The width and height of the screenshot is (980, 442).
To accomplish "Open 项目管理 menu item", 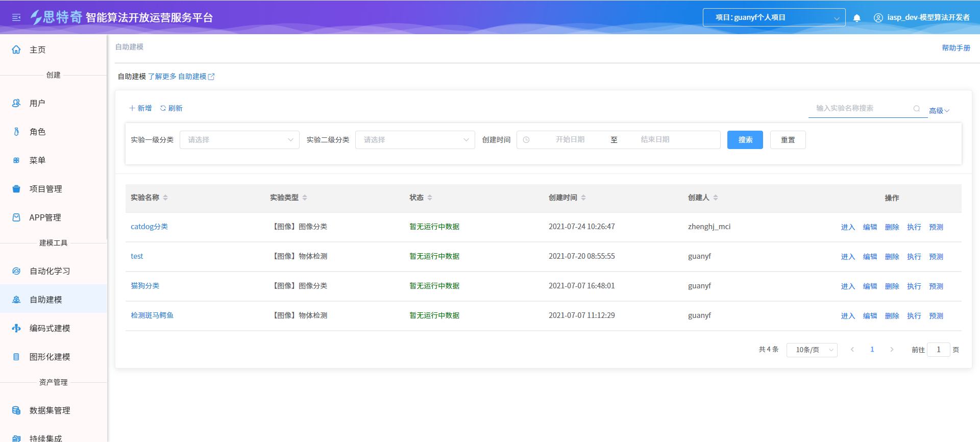I will 54,189.
